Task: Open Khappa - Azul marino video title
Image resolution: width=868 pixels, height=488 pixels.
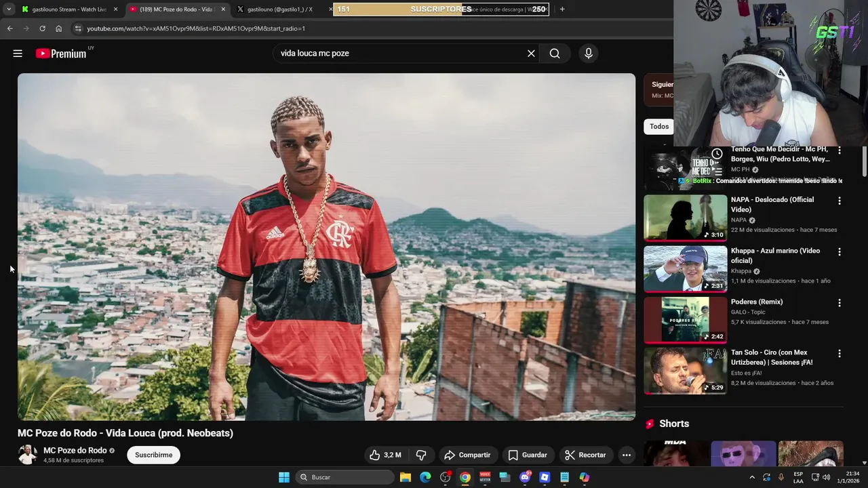Action: click(775, 256)
